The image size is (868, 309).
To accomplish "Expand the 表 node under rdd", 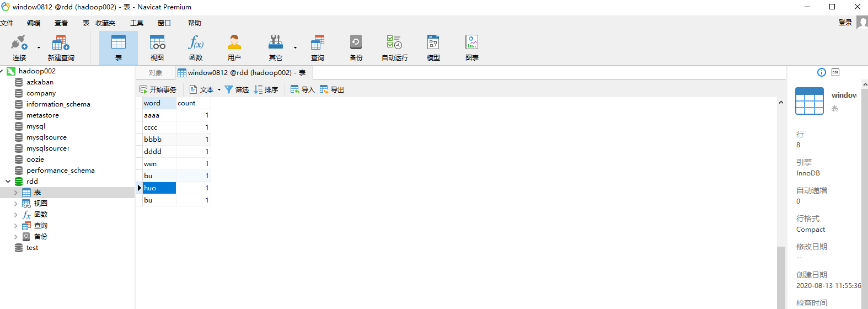I will pos(15,193).
